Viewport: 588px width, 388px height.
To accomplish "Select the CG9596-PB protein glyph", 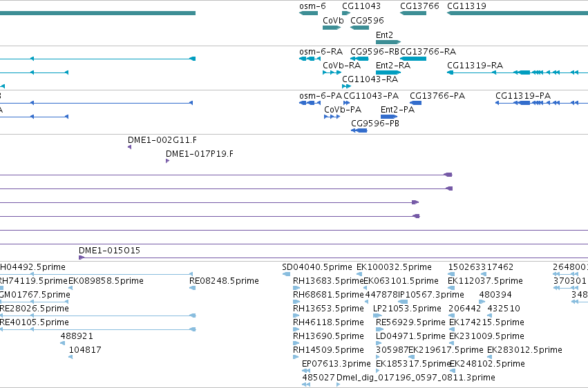I will [359, 130].
